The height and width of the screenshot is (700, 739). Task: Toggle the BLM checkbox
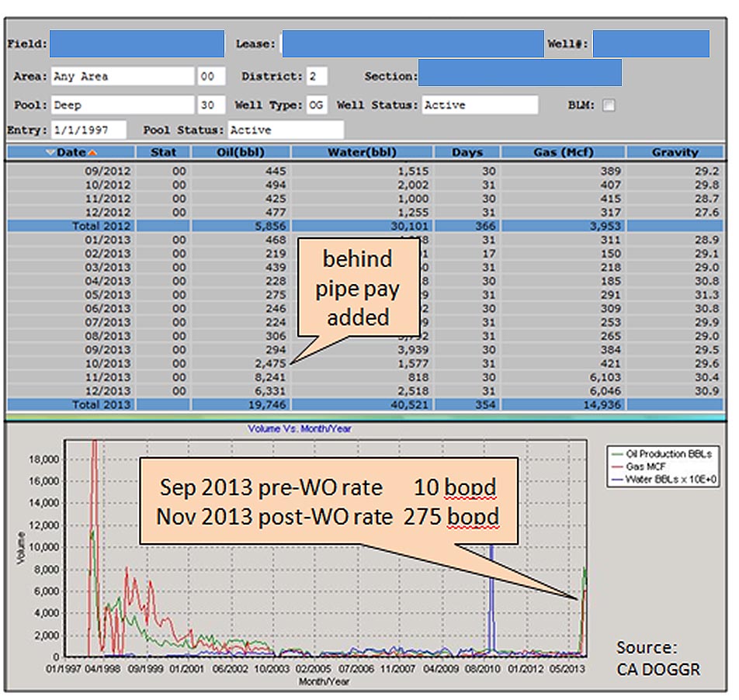click(x=609, y=106)
